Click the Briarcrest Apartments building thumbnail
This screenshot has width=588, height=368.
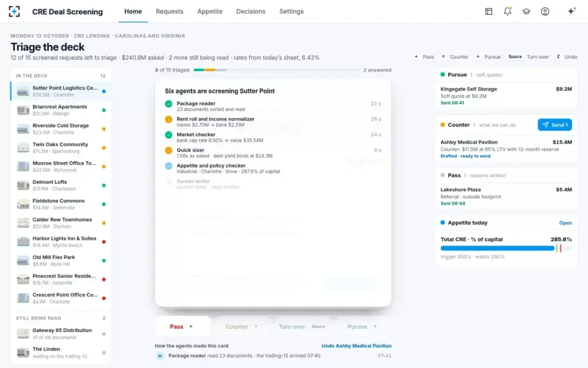23,110
